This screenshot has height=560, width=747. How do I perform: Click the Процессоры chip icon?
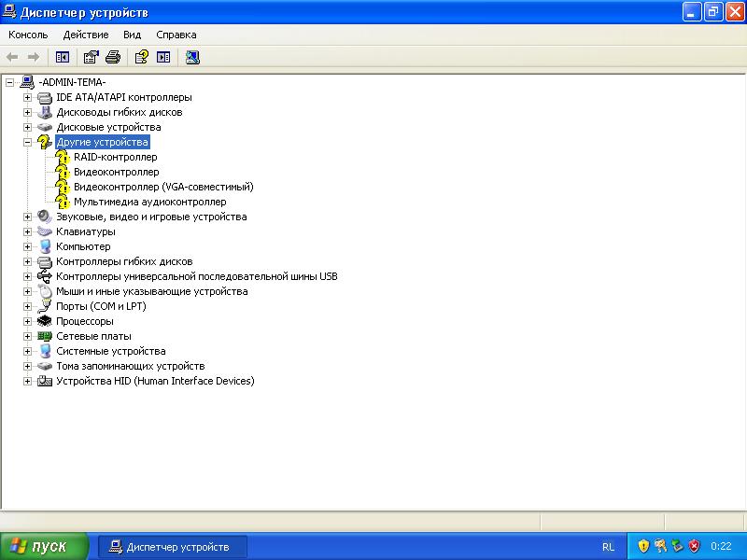tap(44, 321)
